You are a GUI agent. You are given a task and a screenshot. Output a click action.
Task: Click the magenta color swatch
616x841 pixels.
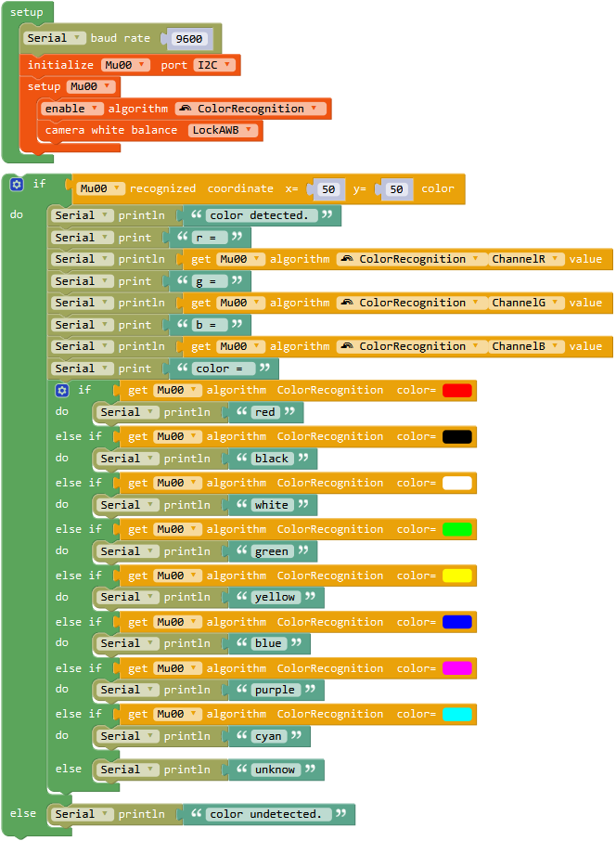click(x=457, y=668)
